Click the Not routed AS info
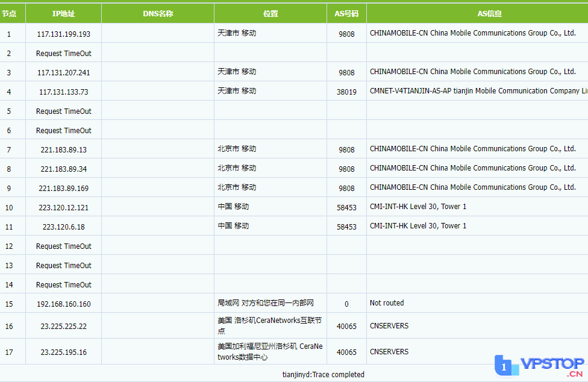The width and height of the screenshot is (588, 382). (387, 303)
